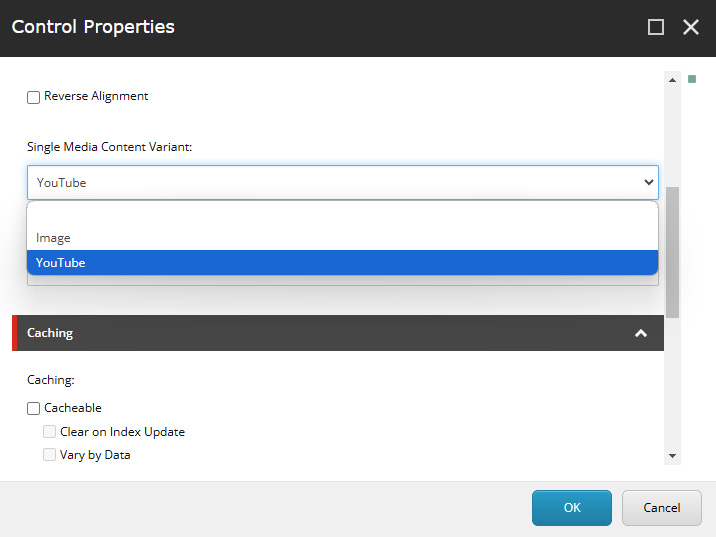The image size is (716, 537).
Task: Select the blank dropdown option
Action: pos(342,214)
